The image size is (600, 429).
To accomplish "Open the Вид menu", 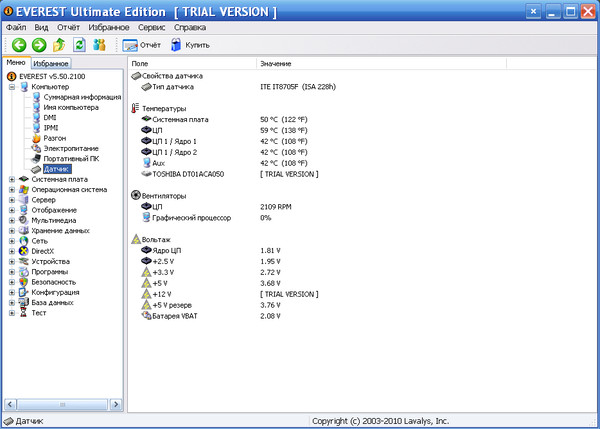I will [x=41, y=28].
